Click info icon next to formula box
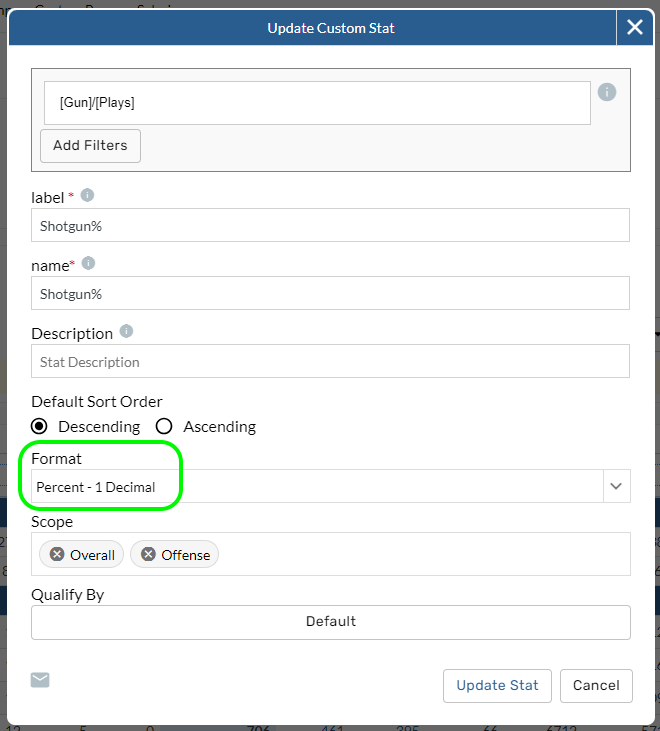 point(606,92)
